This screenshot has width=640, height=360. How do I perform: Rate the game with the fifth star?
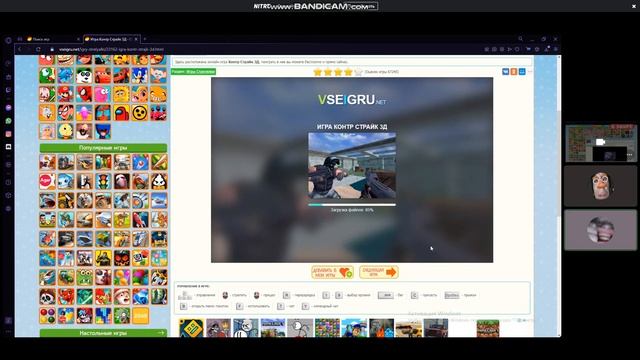(358, 72)
